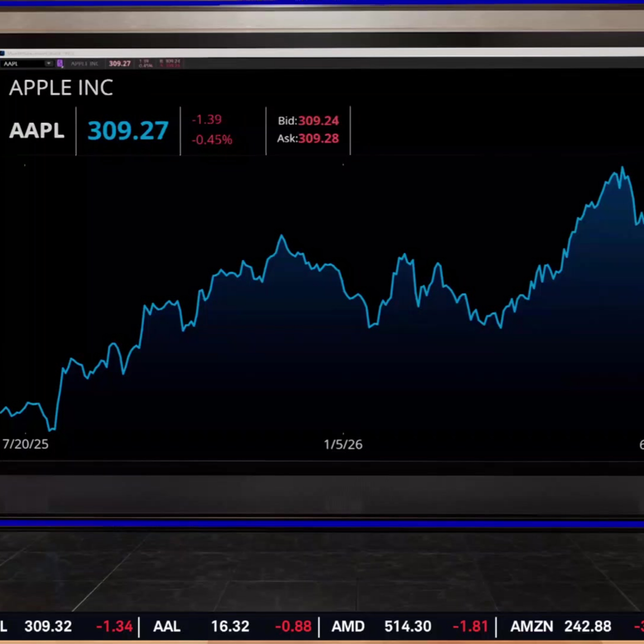Screen dimensions: 644x644
Task: Click the small 309.27 price in the toolbar
Action: click(x=120, y=63)
